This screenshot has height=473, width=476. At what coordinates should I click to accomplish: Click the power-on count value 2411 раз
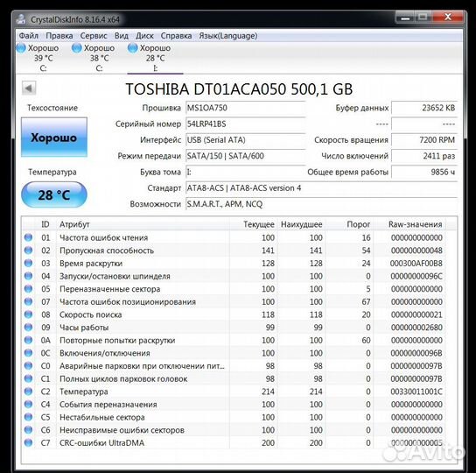click(x=424, y=156)
